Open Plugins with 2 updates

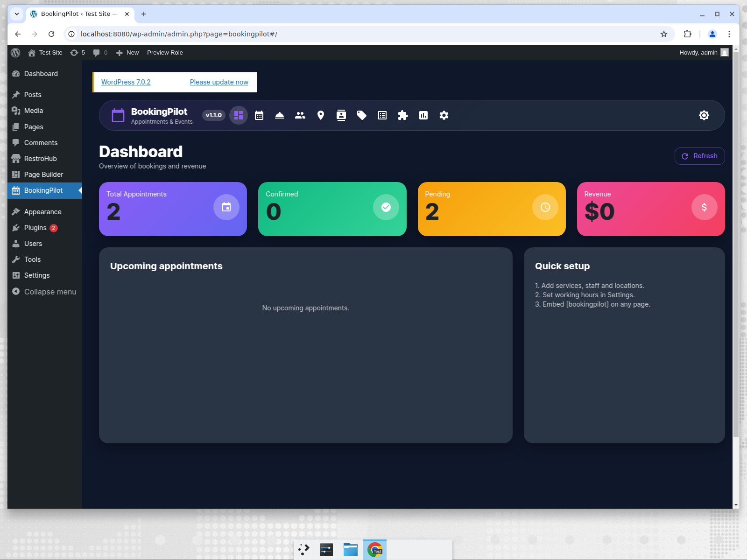pos(45,228)
